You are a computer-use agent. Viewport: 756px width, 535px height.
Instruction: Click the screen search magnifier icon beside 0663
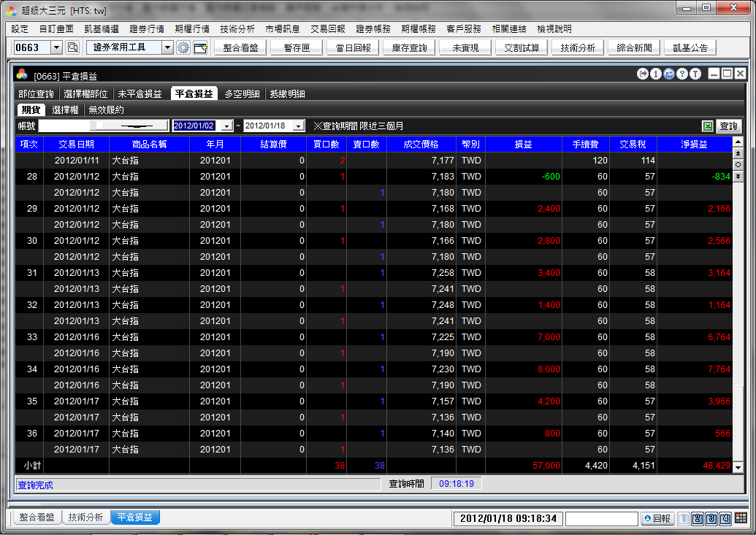tap(73, 47)
